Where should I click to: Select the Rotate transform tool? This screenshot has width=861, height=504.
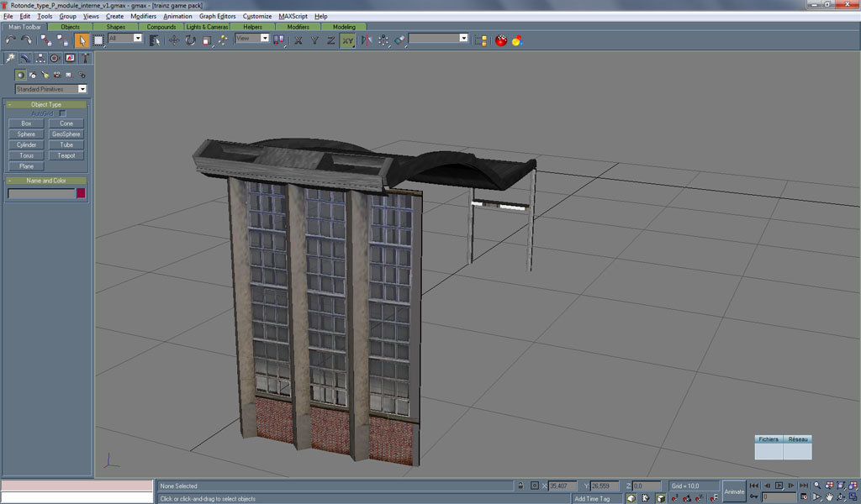[190, 39]
